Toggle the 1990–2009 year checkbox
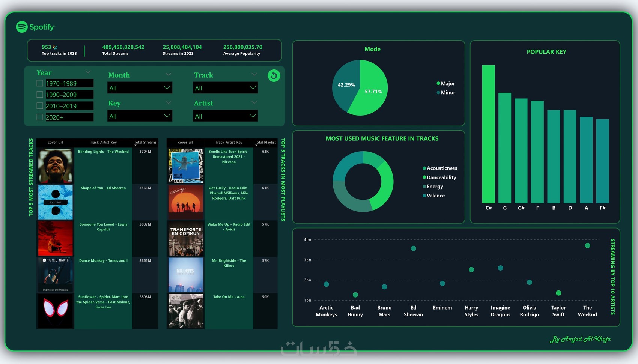This screenshot has height=364, width=638. click(x=40, y=95)
